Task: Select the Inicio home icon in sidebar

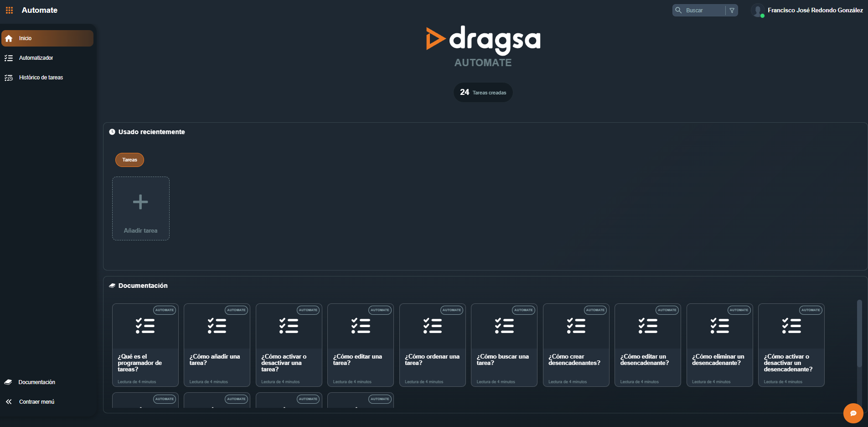Action: coord(9,38)
